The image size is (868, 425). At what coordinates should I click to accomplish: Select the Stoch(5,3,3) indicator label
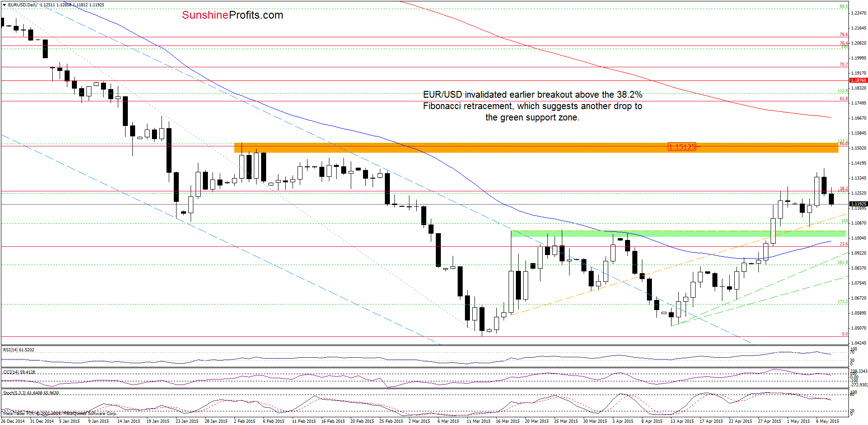point(31,393)
